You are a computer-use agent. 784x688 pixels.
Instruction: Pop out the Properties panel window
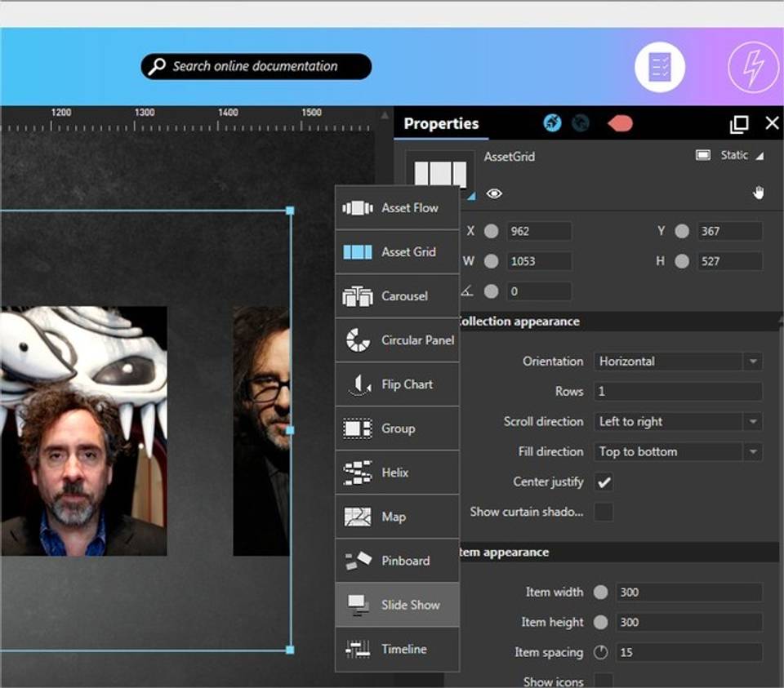[x=738, y=124]
